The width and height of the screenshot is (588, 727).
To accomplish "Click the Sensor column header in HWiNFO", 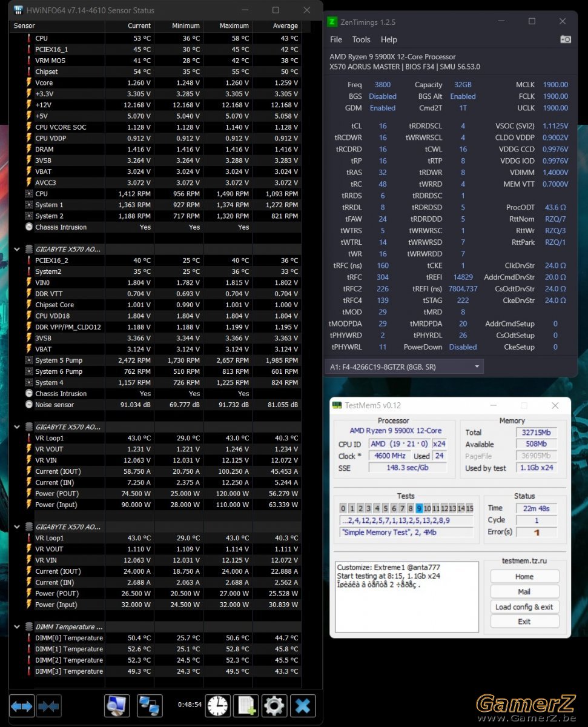I will (58, 26).
